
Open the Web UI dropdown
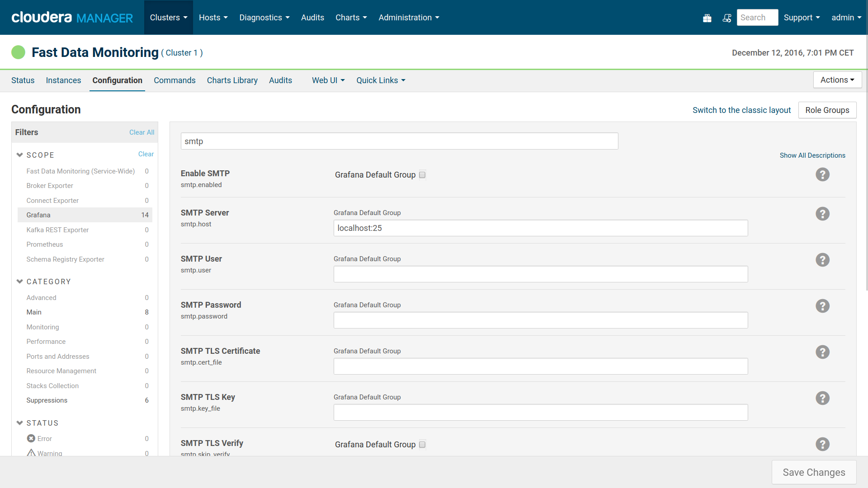[328, 80]
